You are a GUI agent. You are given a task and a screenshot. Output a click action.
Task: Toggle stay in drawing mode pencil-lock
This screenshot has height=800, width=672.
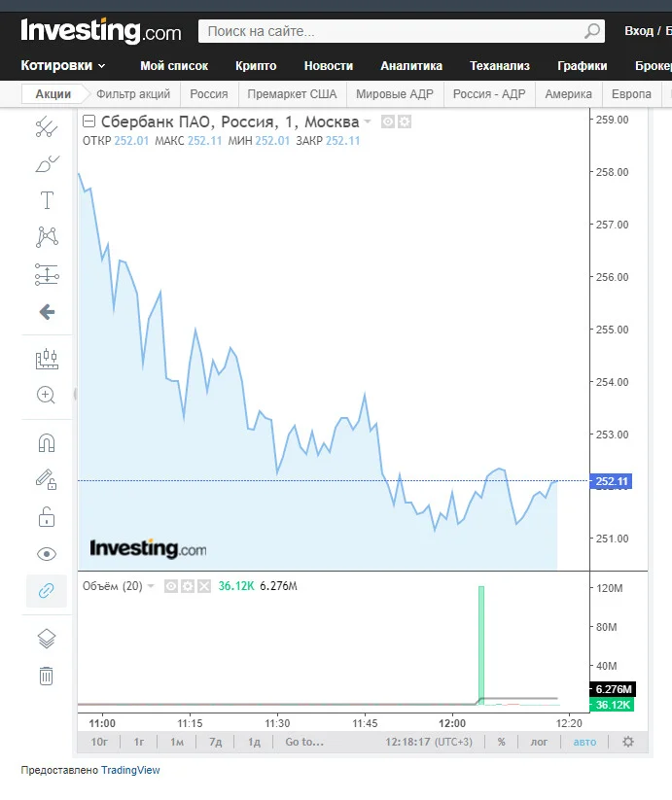[46, 480]
